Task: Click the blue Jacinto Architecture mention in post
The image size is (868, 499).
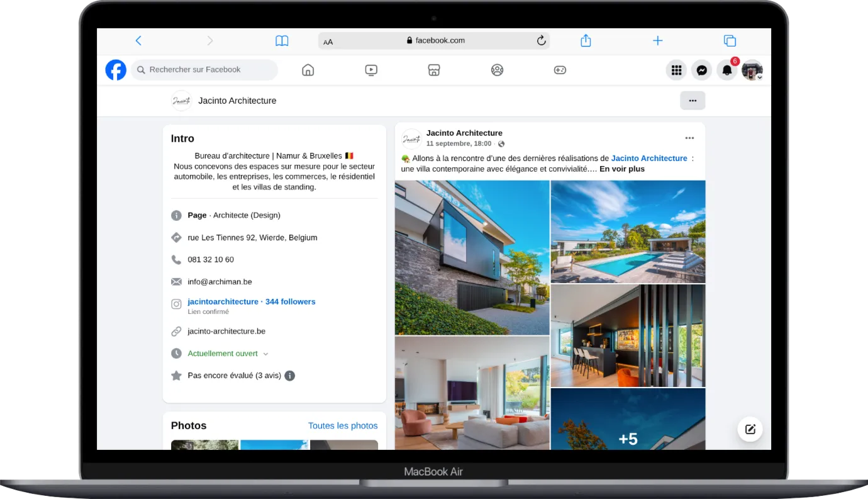Action: (649, 159)
